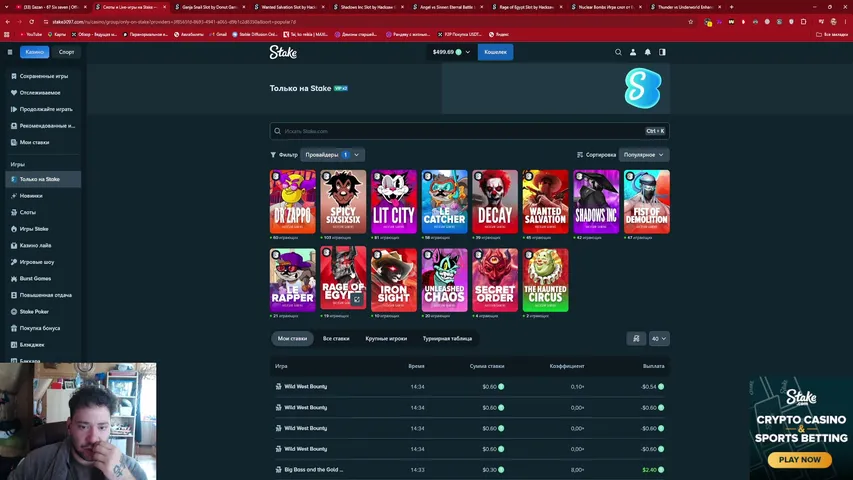Open Rage of Egypt game card
This screenshot has width=853, height=480.
(343, 278)
